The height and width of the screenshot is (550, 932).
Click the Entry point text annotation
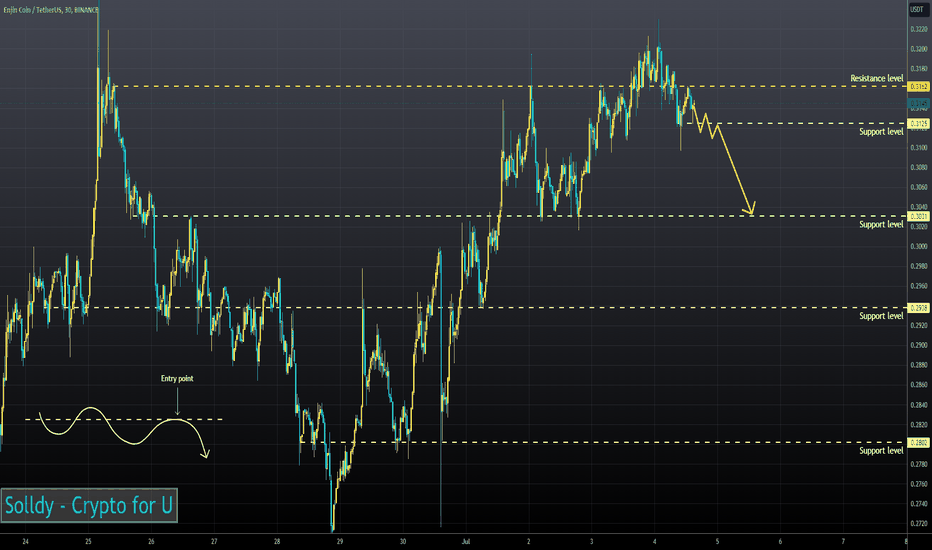(177, 378)
